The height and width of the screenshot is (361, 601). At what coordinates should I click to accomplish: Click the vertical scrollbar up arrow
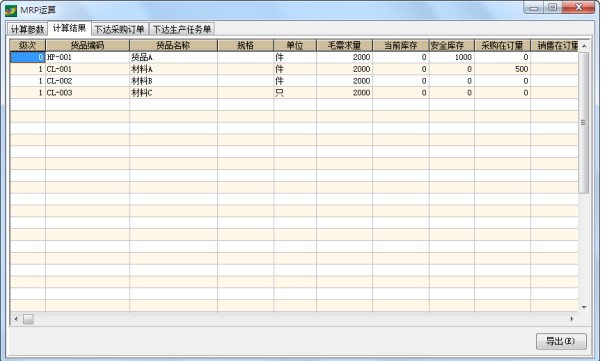point(584,46)
